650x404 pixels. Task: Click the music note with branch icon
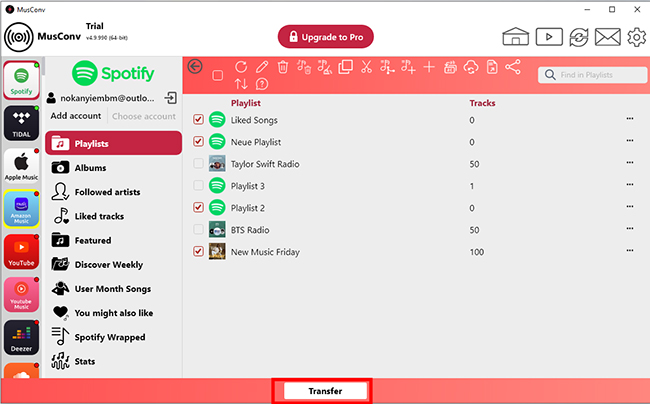pos(387,67)
